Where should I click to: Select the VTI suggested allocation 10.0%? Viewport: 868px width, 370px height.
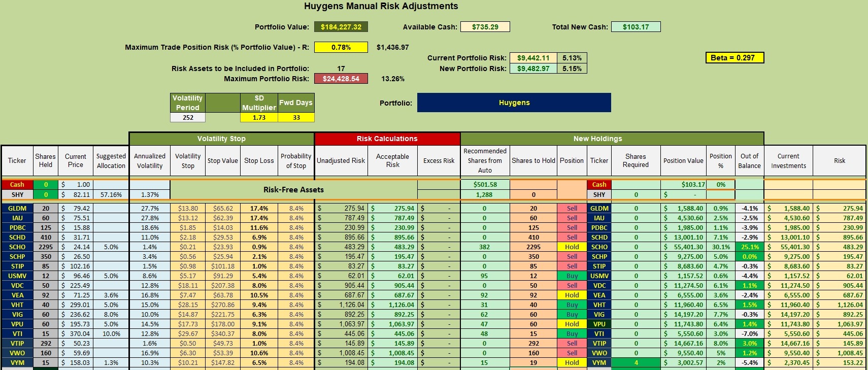(x=111, y=333)
